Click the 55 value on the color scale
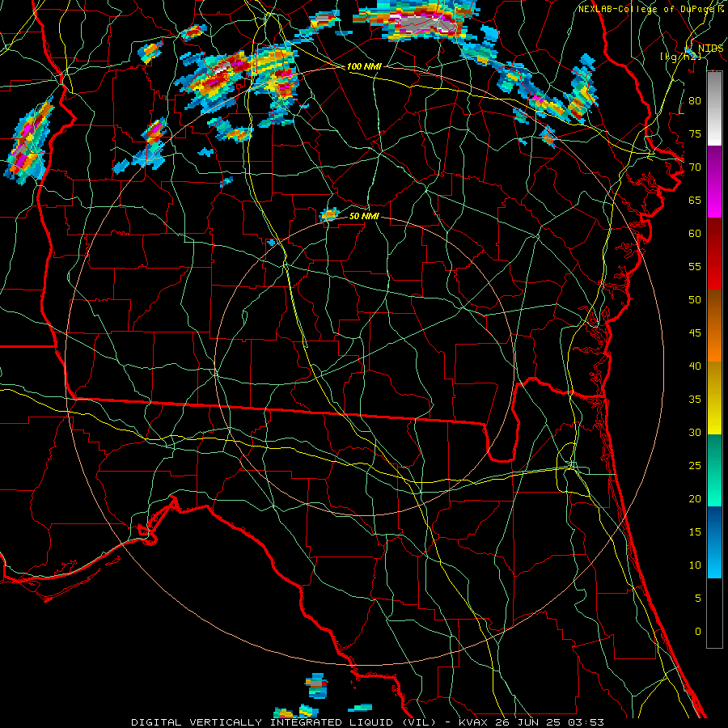Viewport: 728px width, 728px height. 695,266
